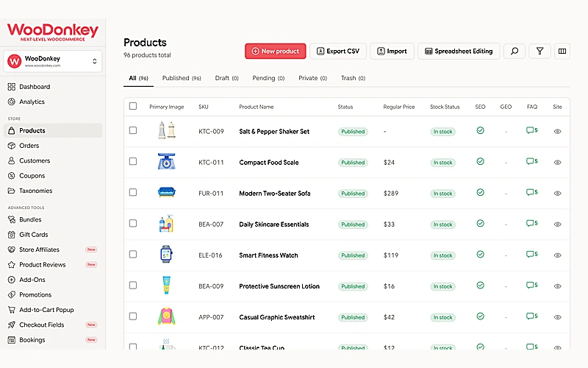Toggle site visibility eye for Smart Fitness Watch
588x368 pixels.
(x=558, y=255)
